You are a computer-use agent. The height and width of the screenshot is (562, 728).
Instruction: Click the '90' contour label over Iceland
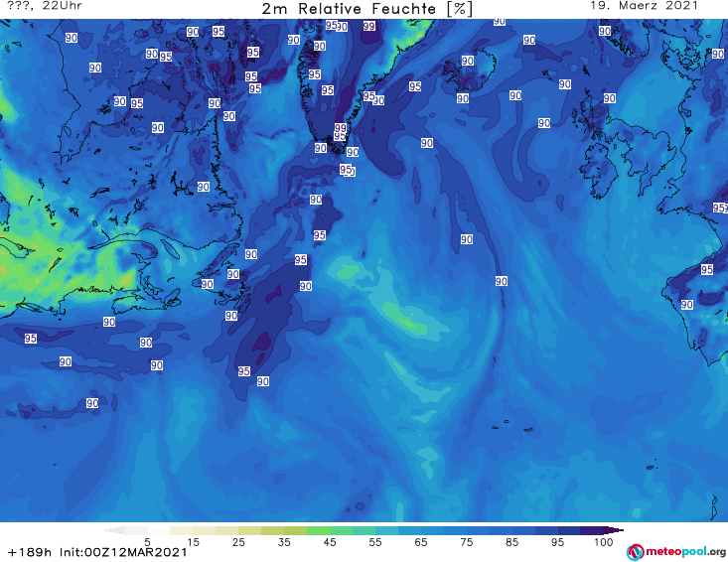pyautogui.click(x=468, y=61)
